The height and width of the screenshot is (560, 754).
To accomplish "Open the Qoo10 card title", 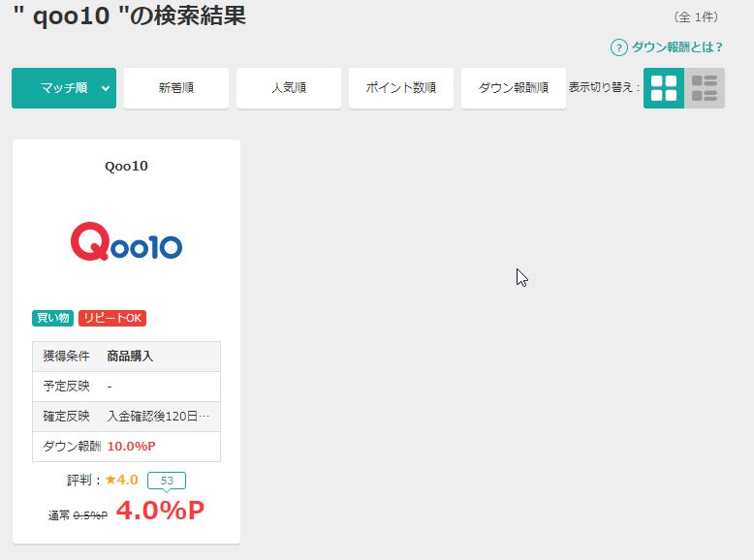I will (x=126, y=167).
